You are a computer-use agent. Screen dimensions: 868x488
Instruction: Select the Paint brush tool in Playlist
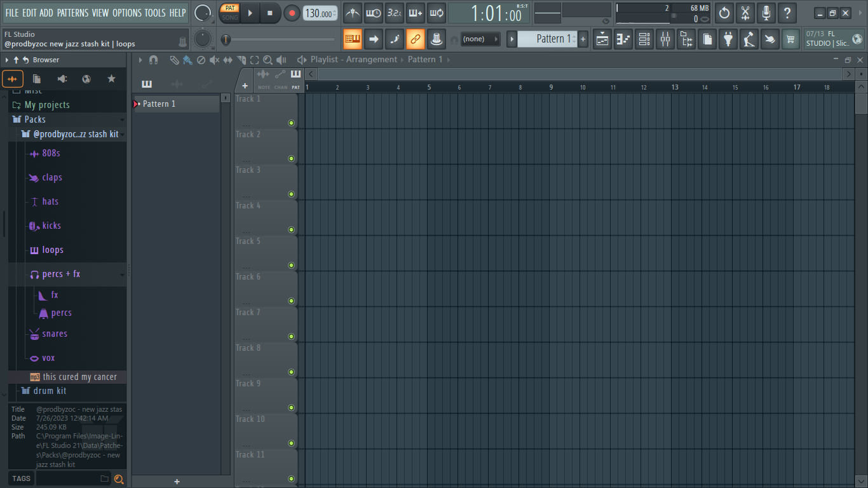pos(187,60)
